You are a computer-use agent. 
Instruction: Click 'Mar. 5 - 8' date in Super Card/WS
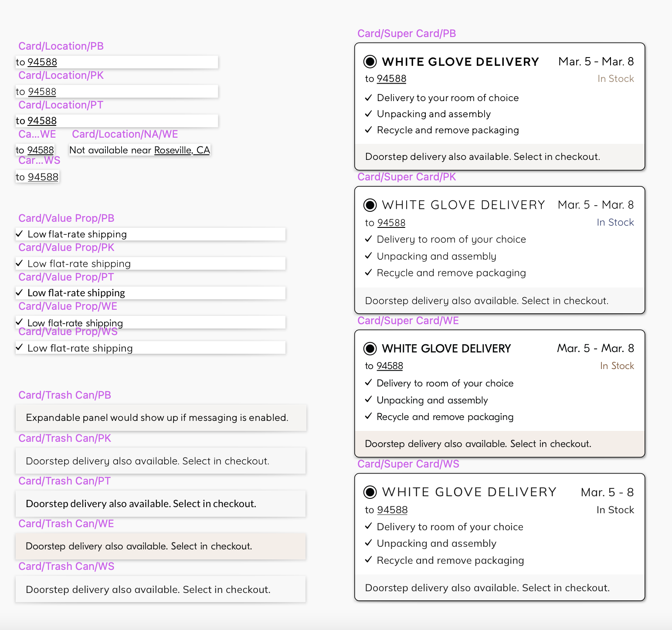coord(608,492)
